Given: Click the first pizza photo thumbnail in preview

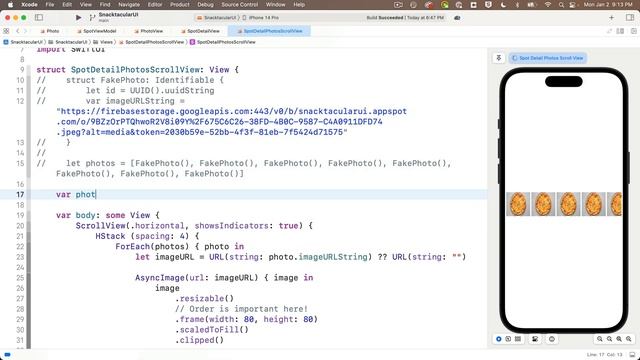Looking at the screenshot, I should (518, 204).
